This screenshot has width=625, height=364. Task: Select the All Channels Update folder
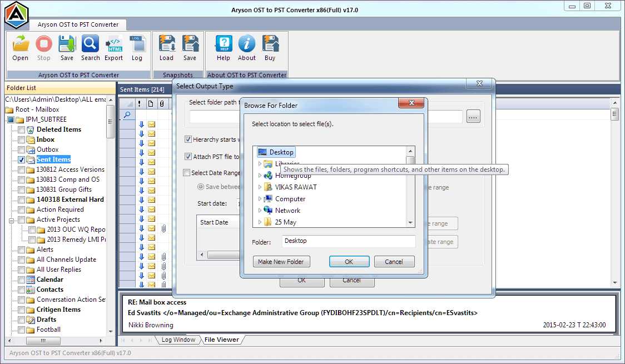coord(67,260)
